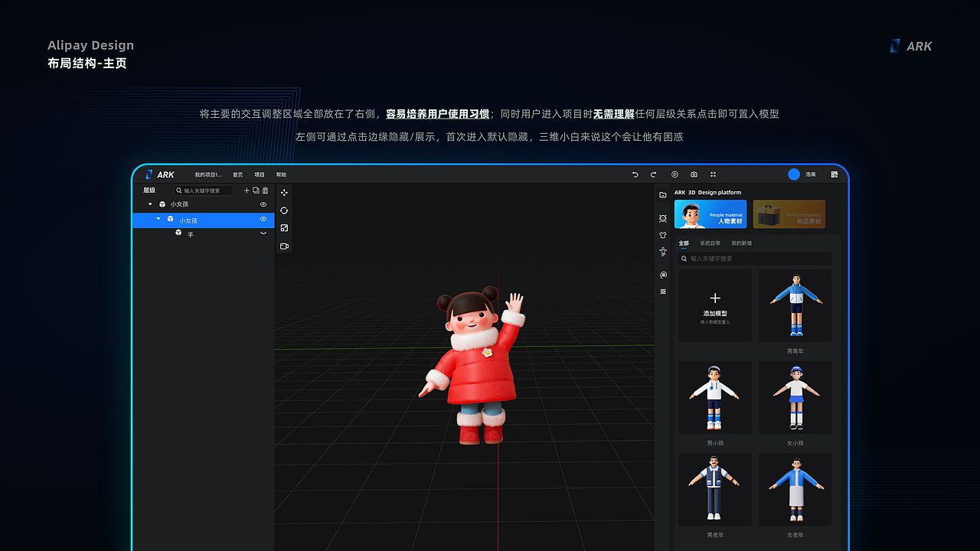Open the pose/skeleton panel in the right sidebar
Viewport: 980px width, 551px height.
(x=663, y=253)
